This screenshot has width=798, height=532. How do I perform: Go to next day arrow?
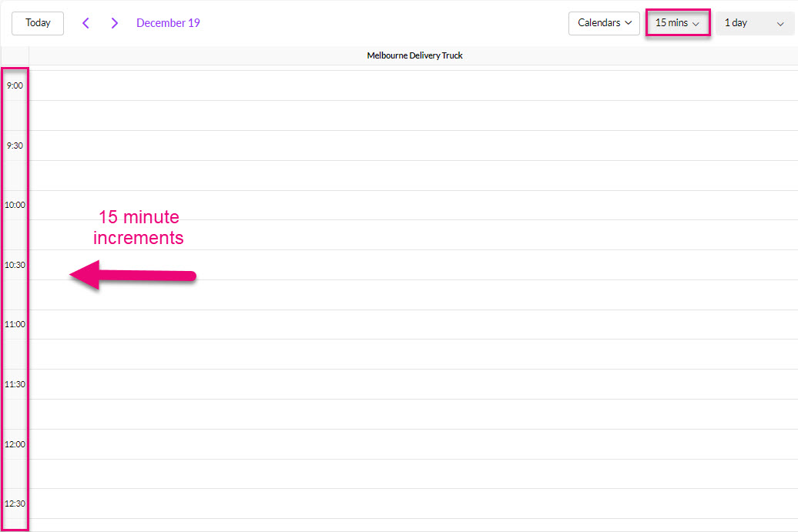[x=115, y=23]
